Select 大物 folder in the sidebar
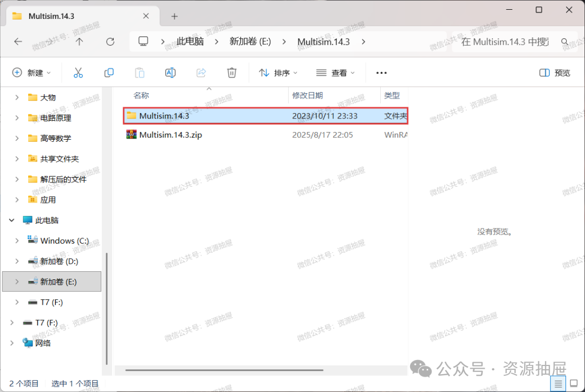The width and height of the screenshot is (585, 392). coord(48,97)
